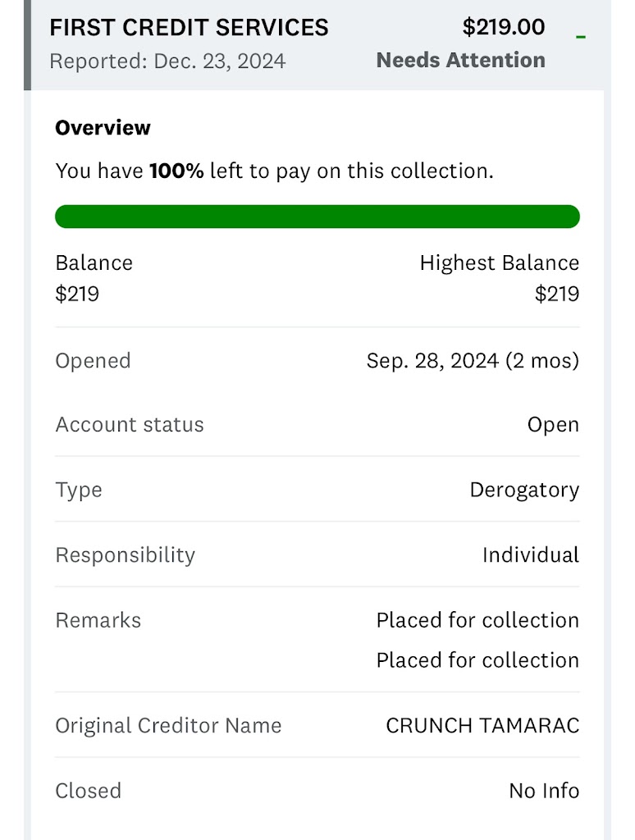The image size is (635, 840).
Task: Click the Individual responsibility value
Action: [530, 555]
